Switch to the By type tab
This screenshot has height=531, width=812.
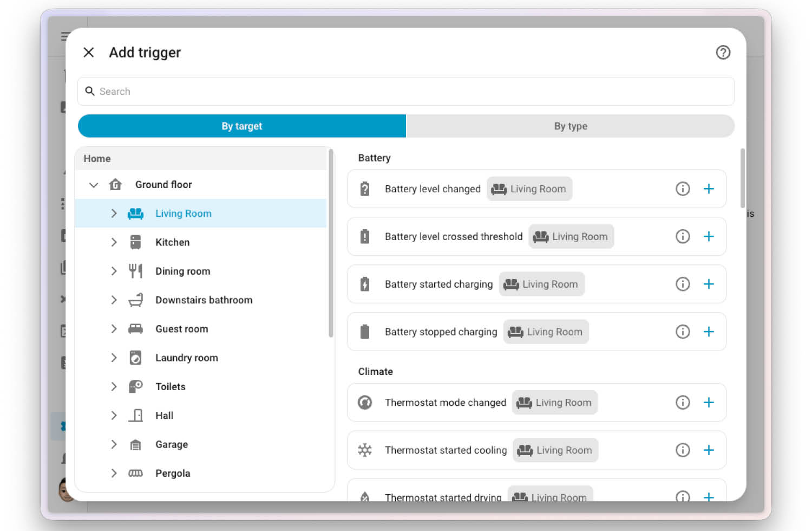tap(571, 126)
